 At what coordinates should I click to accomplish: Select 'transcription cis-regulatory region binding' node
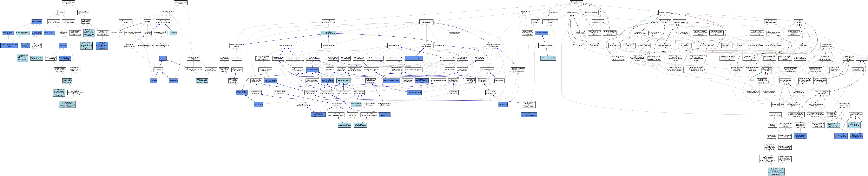[67, 81]
